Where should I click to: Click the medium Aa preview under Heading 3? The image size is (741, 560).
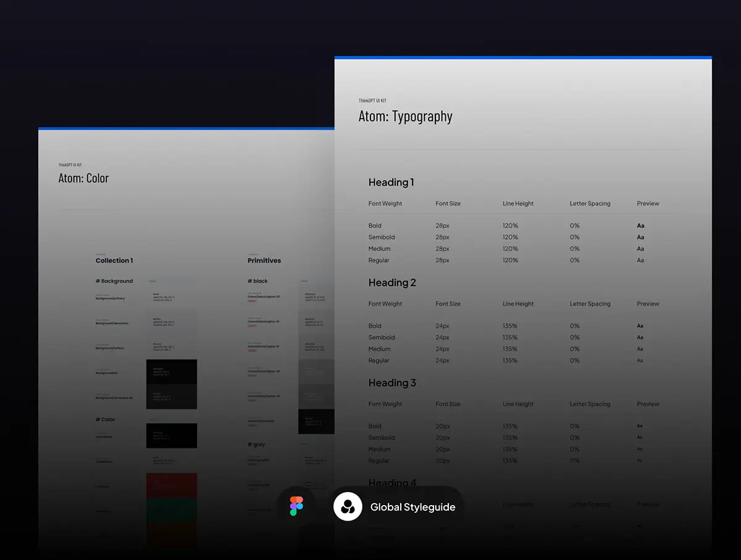(639, 449)
